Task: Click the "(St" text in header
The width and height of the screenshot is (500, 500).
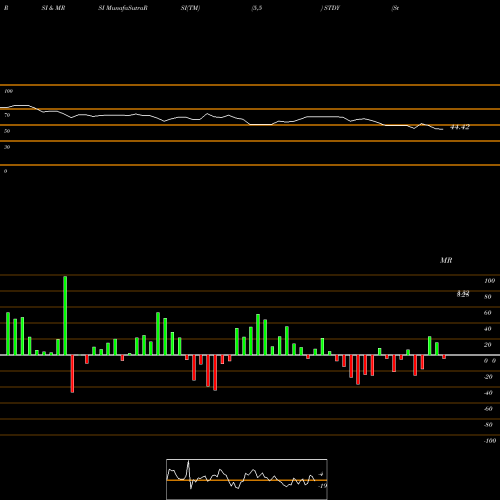Action: 395,8
